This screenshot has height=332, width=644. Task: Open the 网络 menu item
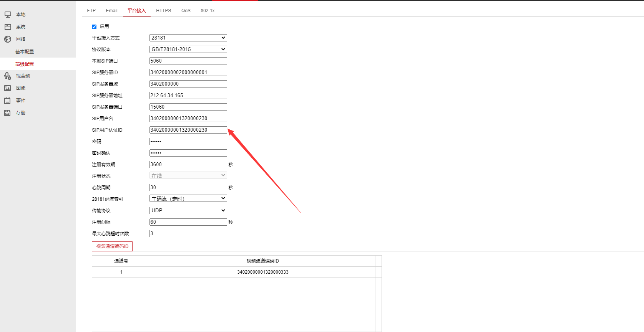21,39
